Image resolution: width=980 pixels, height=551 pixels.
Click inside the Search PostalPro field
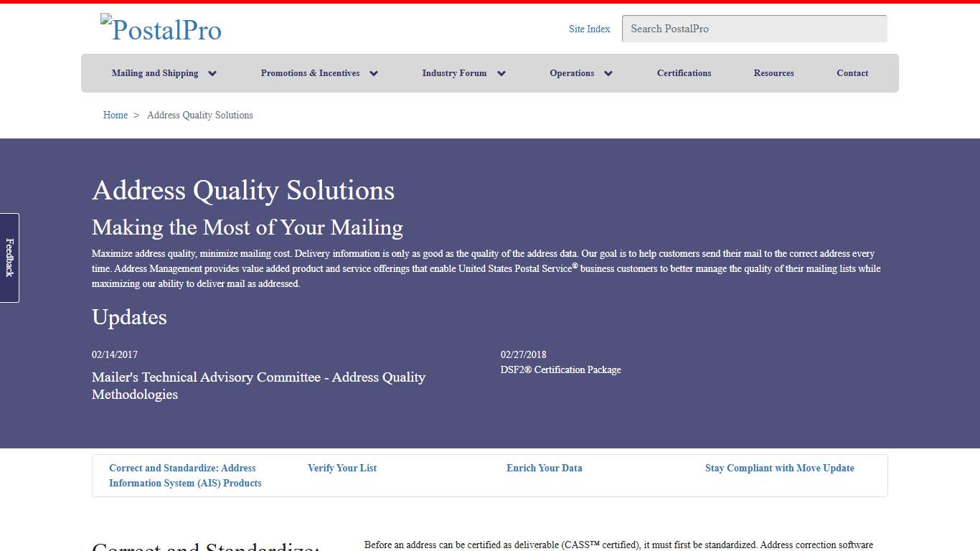pos(753,29)
